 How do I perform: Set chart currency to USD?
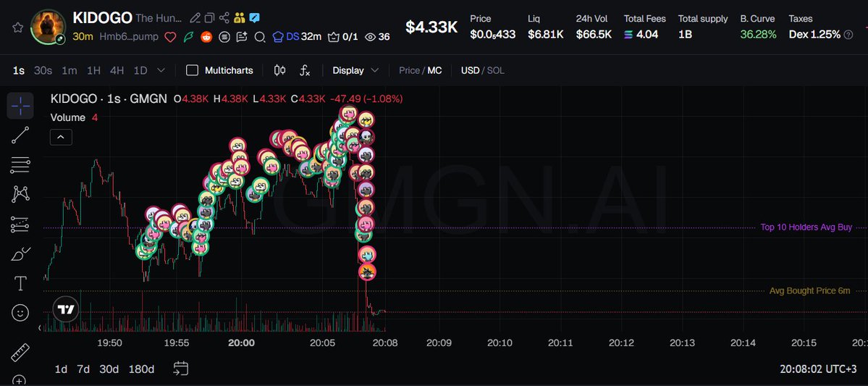click(470, 70)
